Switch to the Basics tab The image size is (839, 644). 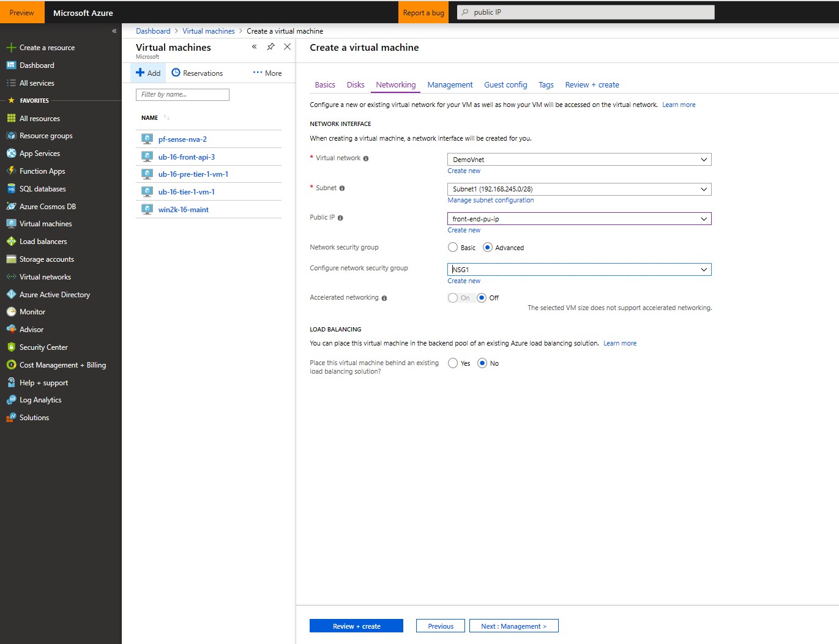tap(325, 85)
